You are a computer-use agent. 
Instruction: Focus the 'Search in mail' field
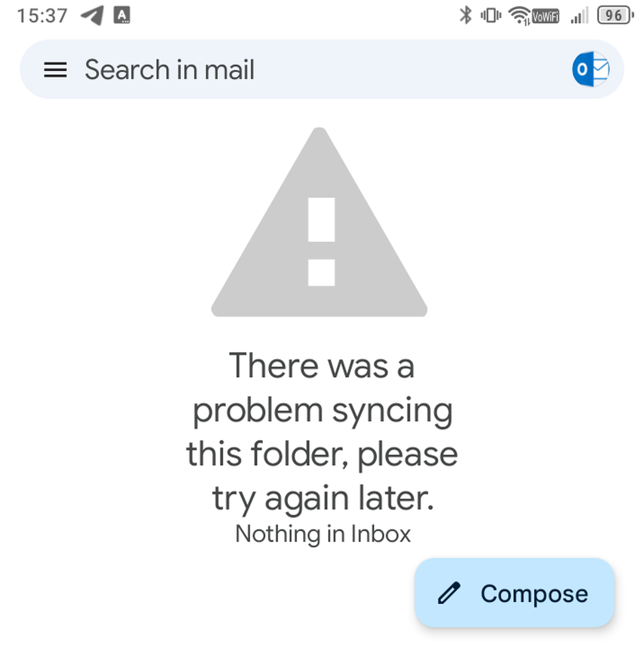(322, 69)
